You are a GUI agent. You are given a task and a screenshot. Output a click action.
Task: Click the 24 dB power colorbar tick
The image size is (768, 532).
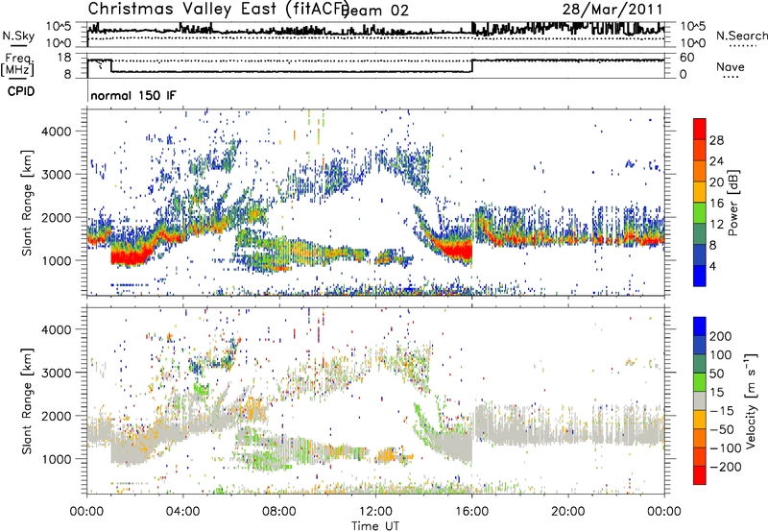[716, 161]
